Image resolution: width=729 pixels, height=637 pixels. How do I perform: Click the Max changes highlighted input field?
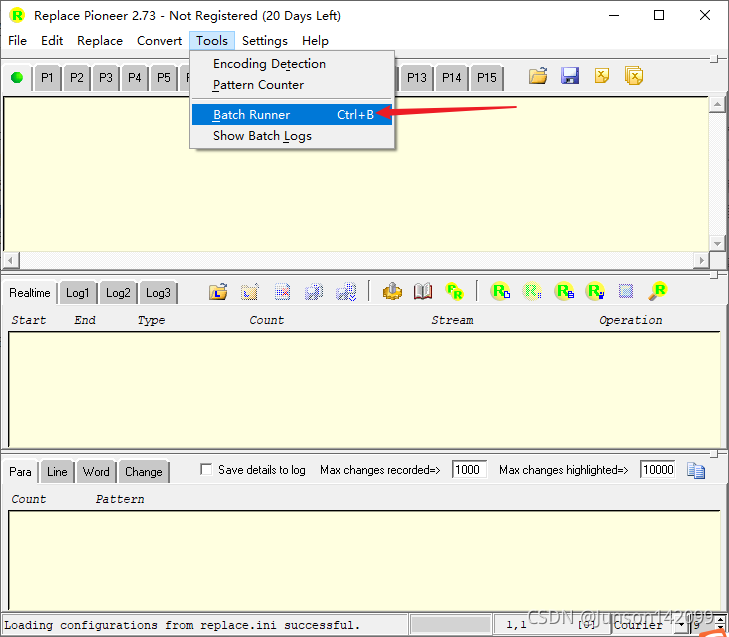pyautogui.click(x=658, y=470)
